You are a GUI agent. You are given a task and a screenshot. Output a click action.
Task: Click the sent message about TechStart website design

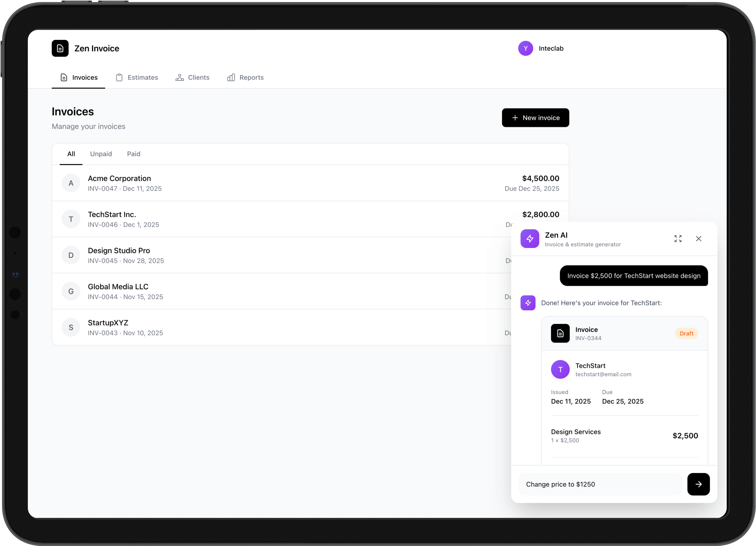634,276
